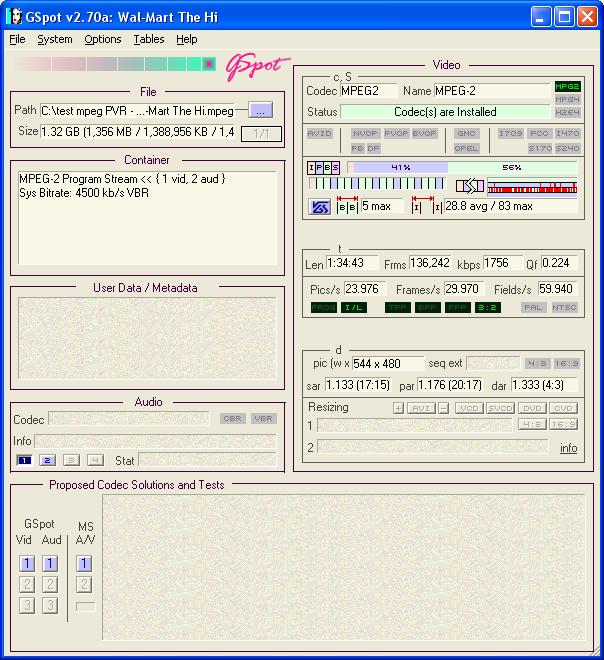604x660 pixels.
Task: Click the I/L interlaced indicator
Action: (354, 308)
